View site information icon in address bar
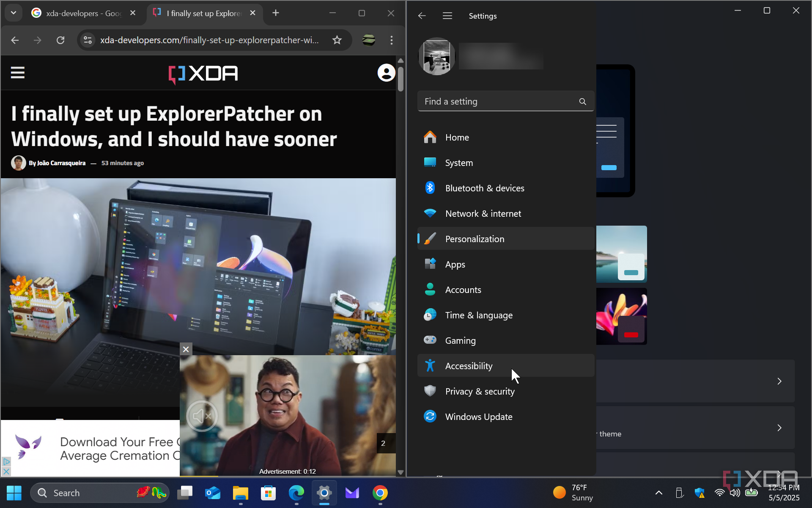 pos(88,40)
